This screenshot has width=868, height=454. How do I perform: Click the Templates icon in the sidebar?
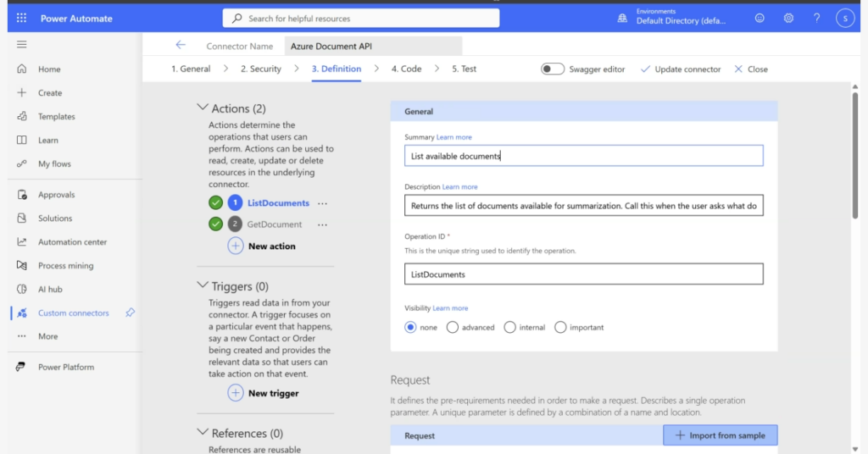(21, 116)
